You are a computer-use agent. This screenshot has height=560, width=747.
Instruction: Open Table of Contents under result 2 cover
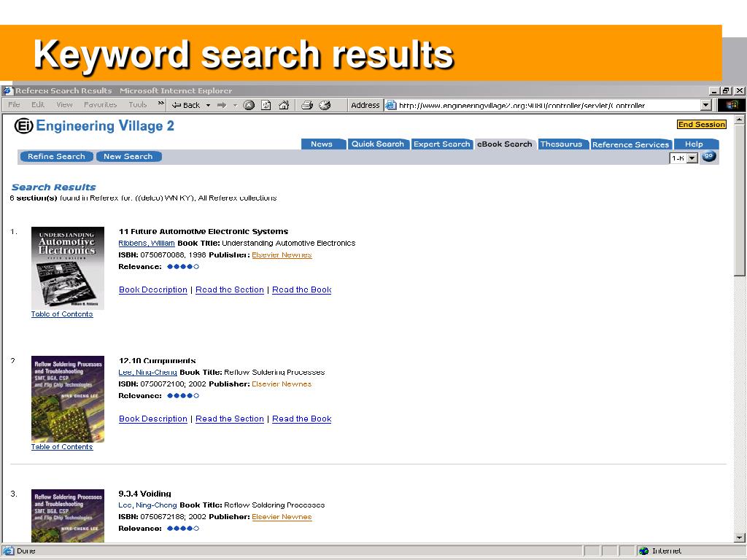pyautogui.click(x=62, y=447)
